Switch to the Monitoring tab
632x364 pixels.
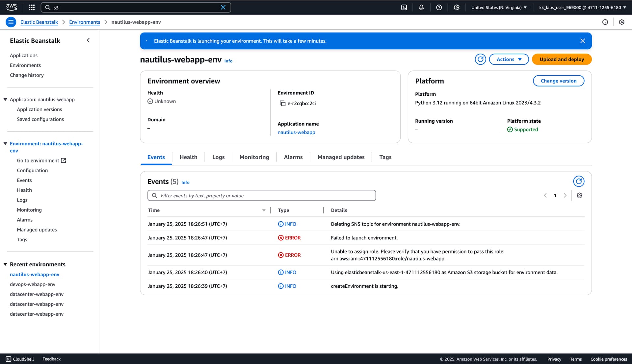[x=254, y=157]
